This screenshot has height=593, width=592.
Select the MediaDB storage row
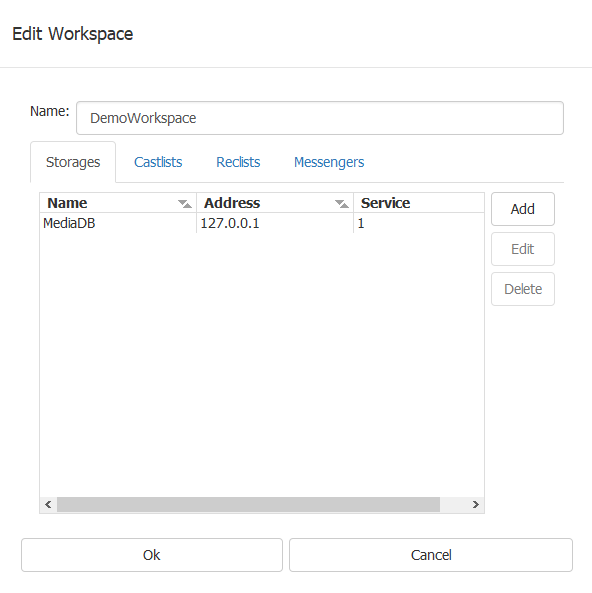(x=262, y=223)
